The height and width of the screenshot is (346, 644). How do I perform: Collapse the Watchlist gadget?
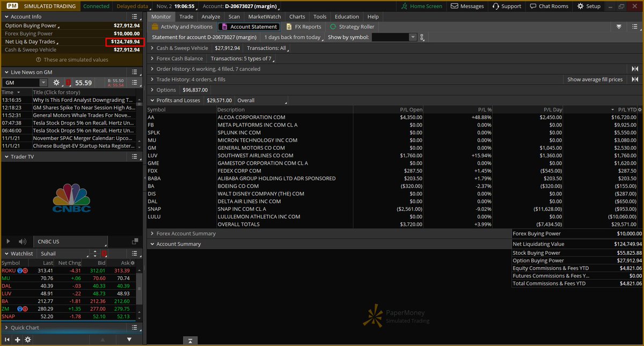pos(6,253)
